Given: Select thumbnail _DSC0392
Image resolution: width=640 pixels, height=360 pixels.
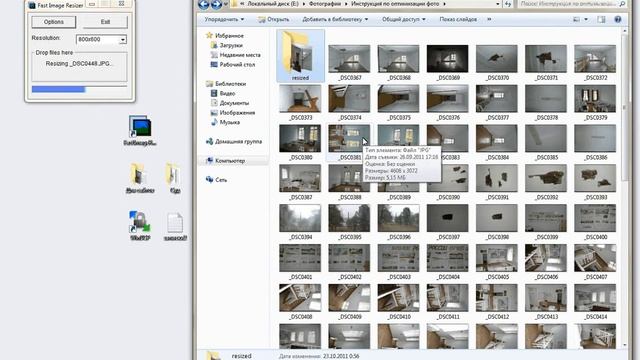Looking at the screenshot, I should pyautogui.click(x=546, y=178).
